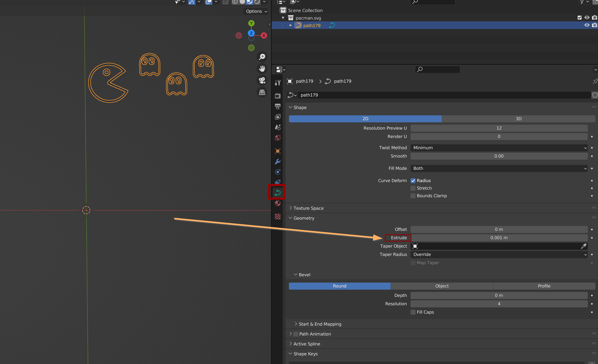Open the Modifiers wrench properties tab

pyautogui.click(x=277, y=162)
